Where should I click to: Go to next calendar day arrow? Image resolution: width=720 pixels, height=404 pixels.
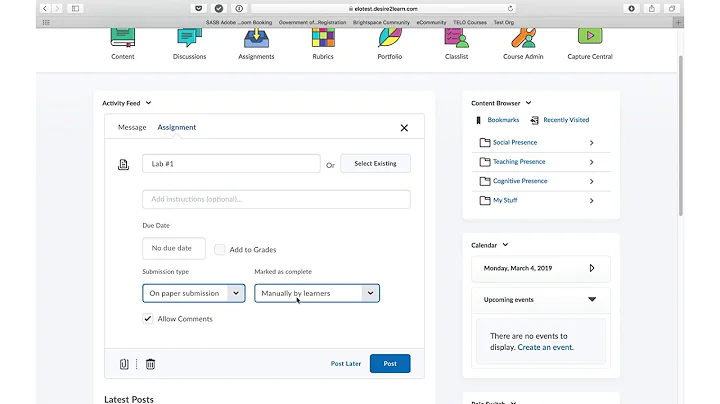pyautogui.click(x=591, y=268)
